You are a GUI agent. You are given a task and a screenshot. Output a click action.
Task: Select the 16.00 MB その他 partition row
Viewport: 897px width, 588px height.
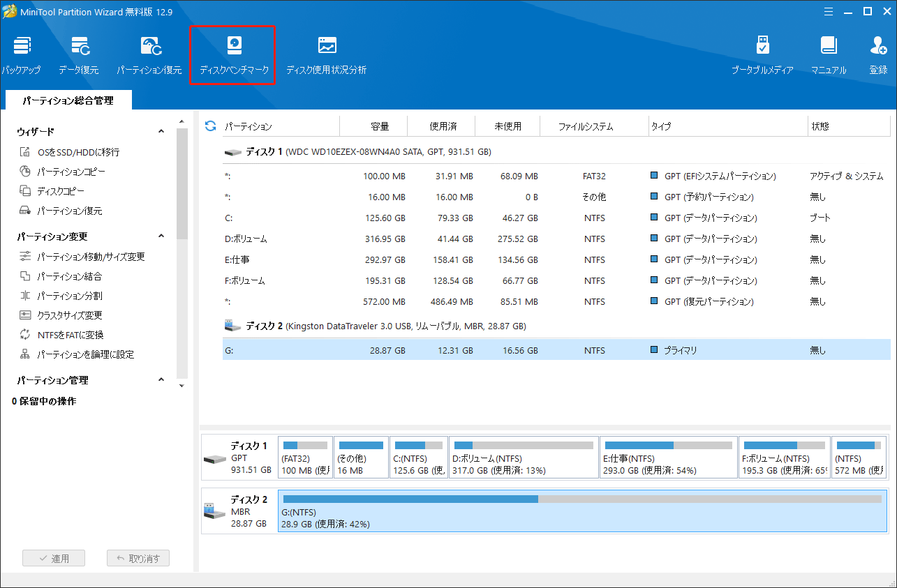click(556, 197)
